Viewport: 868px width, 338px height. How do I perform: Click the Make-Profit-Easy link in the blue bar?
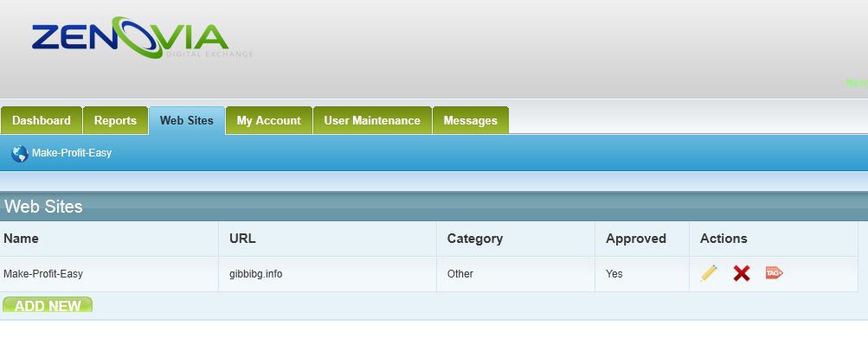click(72, 153)
